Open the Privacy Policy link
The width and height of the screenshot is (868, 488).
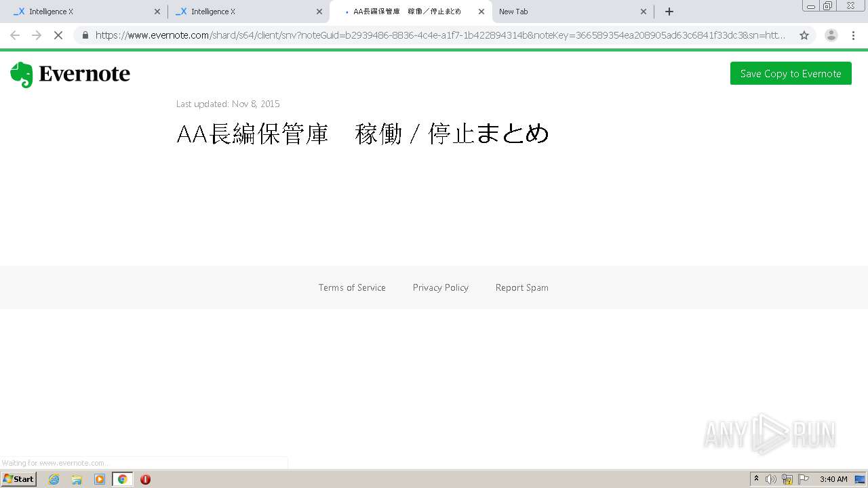click(441, 287)
